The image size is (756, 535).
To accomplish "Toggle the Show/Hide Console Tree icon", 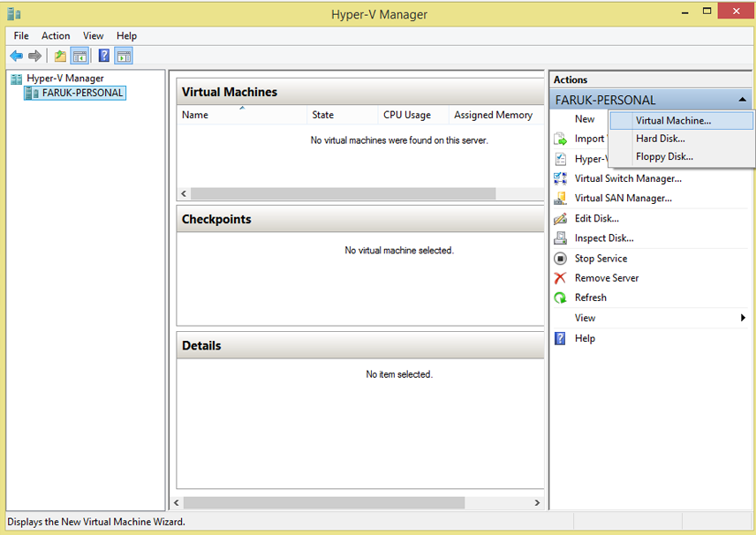I will pos(79,56).
